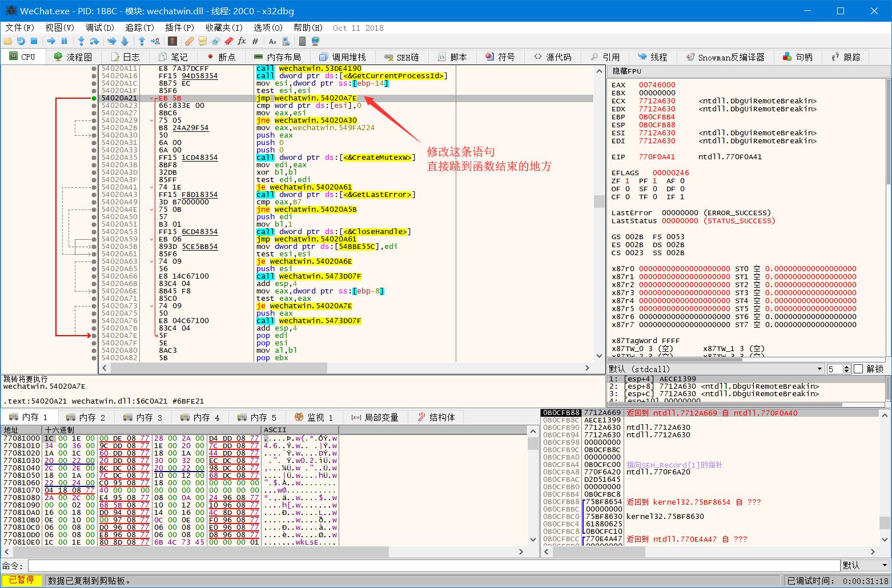
Task: Find intermodular calls icon
Action: (x=286, y=41)
